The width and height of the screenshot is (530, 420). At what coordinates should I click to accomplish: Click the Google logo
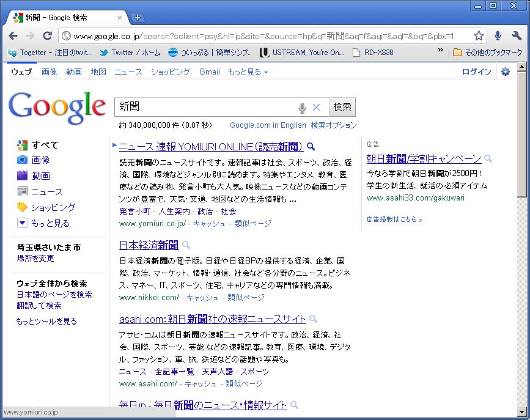(x=57, y=108)
